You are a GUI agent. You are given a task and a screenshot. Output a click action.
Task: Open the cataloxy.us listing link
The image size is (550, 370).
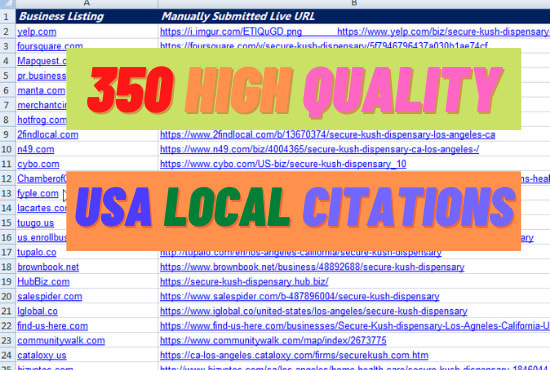tap(42, 356)
